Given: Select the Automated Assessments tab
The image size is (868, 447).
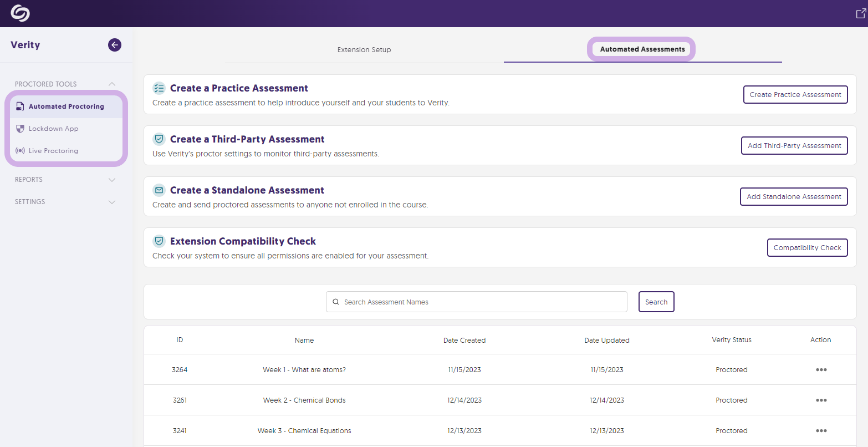Looking at the screenshot, I should [641, 49].
